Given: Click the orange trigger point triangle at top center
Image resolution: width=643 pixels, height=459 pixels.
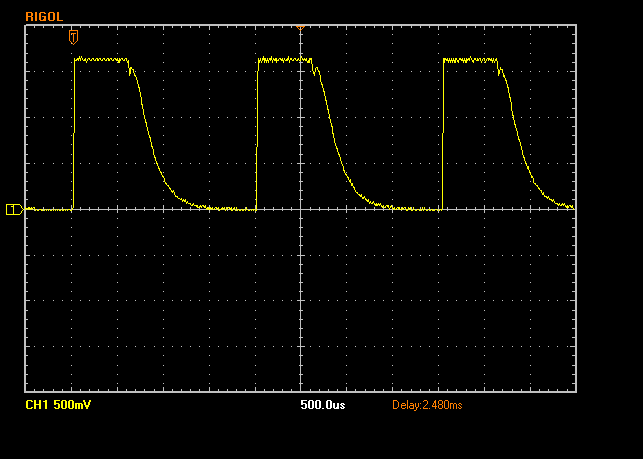Looking at the screenshot, I should [300, 28].
